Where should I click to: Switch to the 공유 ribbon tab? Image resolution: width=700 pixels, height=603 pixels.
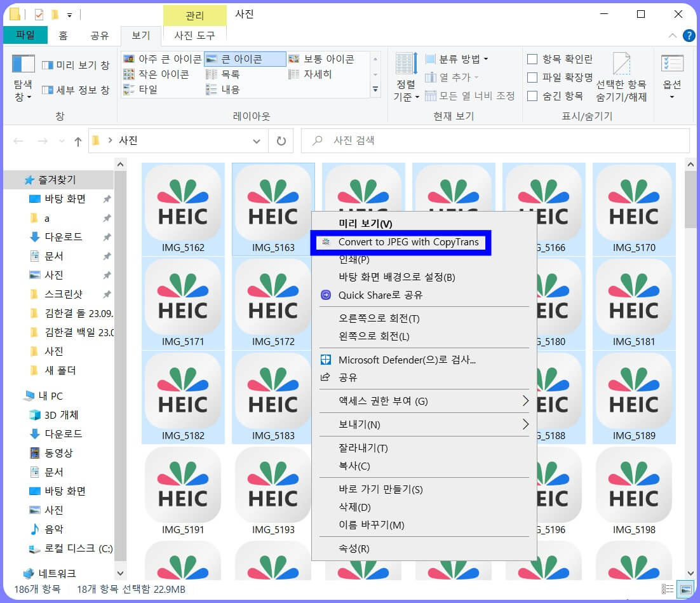[100, 36]
